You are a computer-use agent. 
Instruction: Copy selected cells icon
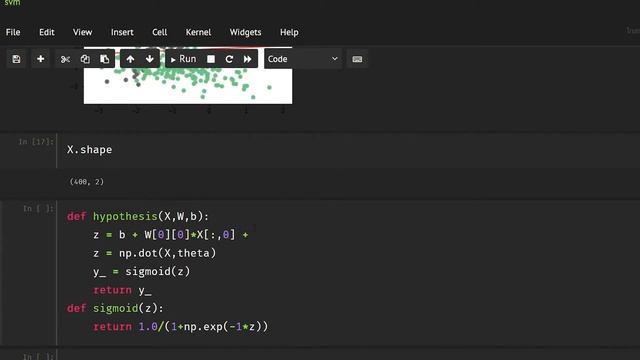pos(85,59)
